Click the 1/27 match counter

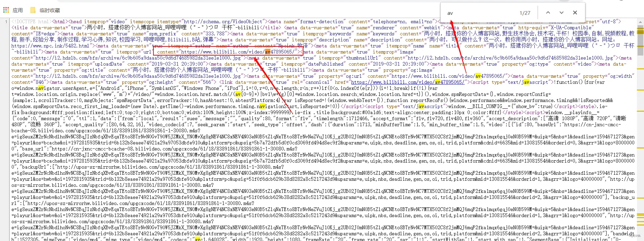(525, 13)
